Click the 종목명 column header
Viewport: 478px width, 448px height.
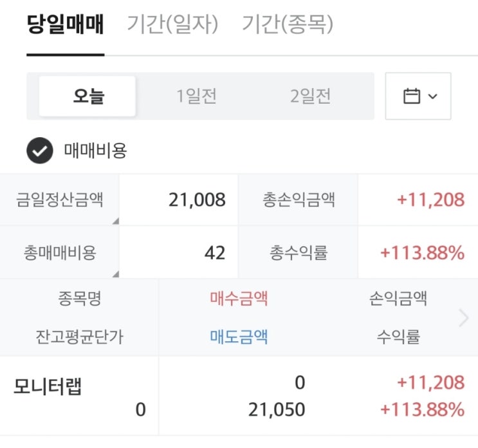(79, 299)
